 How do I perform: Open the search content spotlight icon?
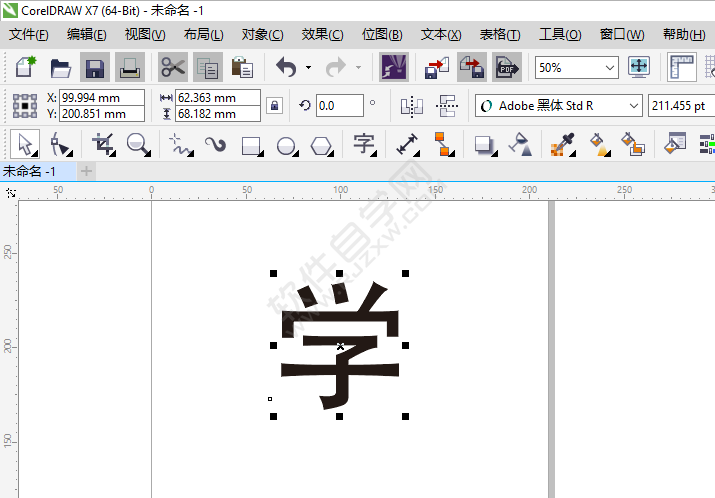pyautogui.click(x=394, y=67)
